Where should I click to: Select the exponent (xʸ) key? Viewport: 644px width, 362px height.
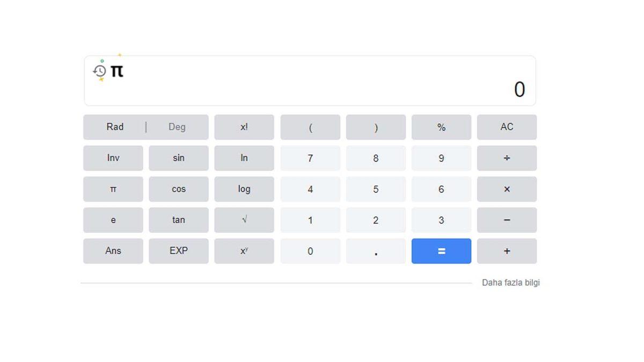pos(244,251)
